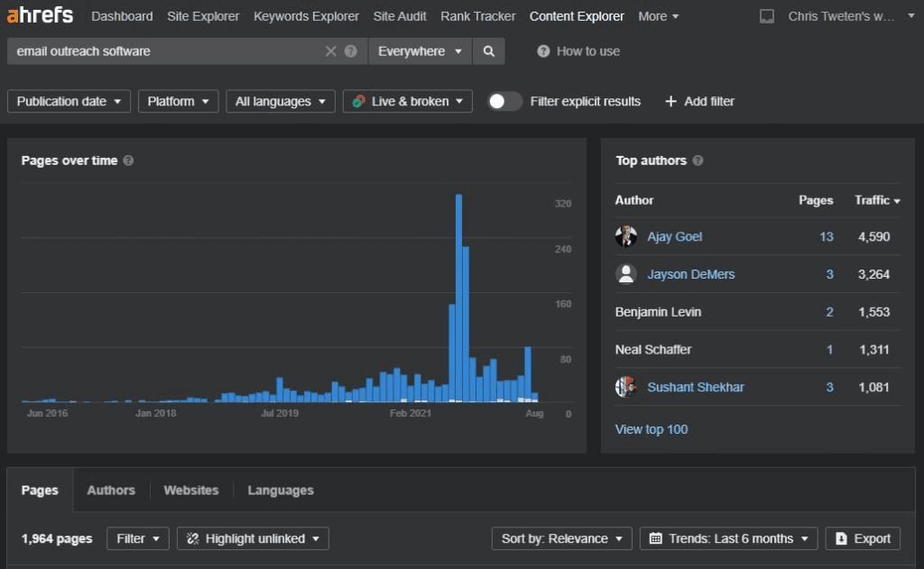Image resolution: width=924 pixels, height=569 pixels.
Task: Switch to the Pages tab
Action: (40, 490)
